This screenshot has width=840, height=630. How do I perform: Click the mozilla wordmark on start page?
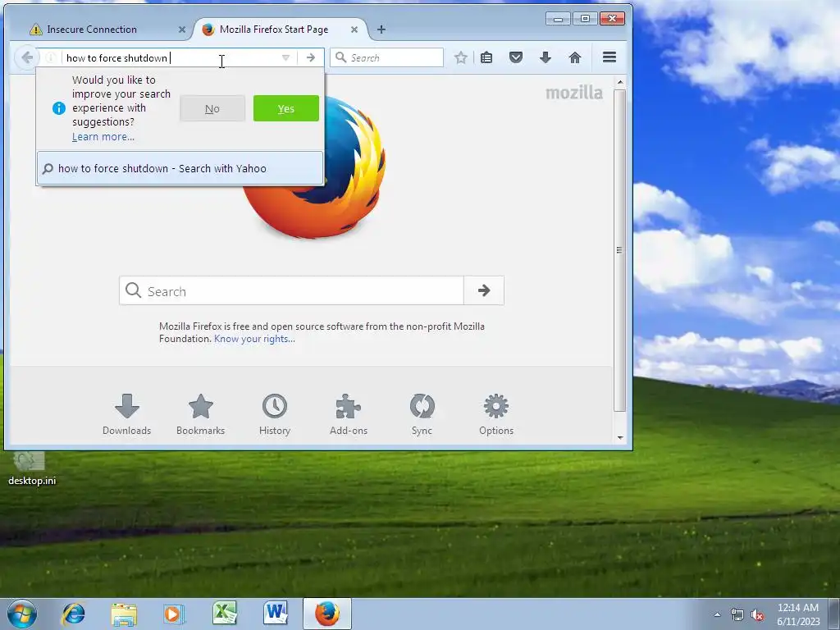[x=573, y=94]
